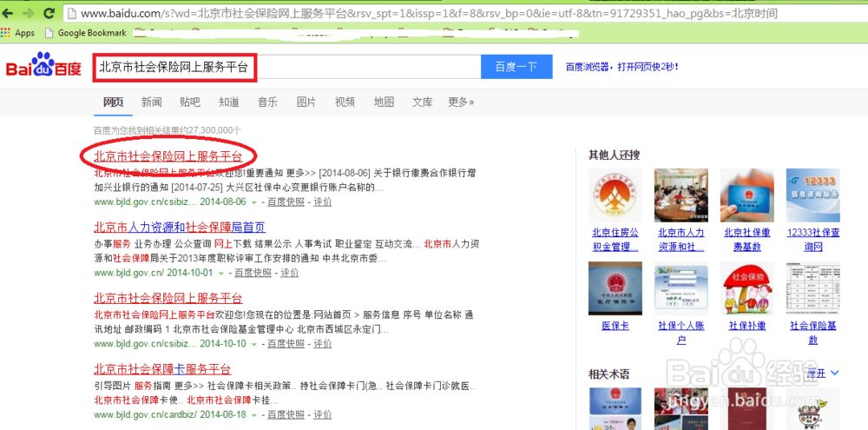
Task: Click the 北京住房公积金管理 thumbnail image
Action: pos(615,195)
